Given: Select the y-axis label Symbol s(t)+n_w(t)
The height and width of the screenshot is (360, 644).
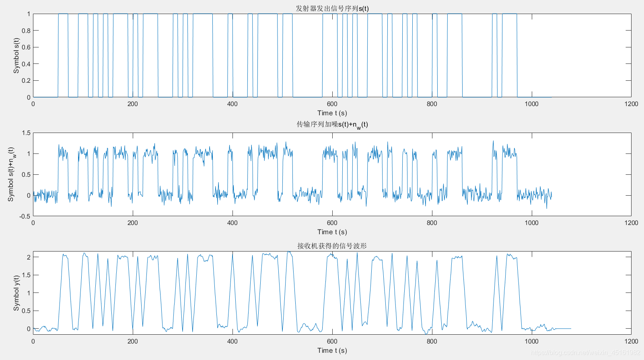Looking at the screenshot, I should pyautogui.click(x=12, y=174).
